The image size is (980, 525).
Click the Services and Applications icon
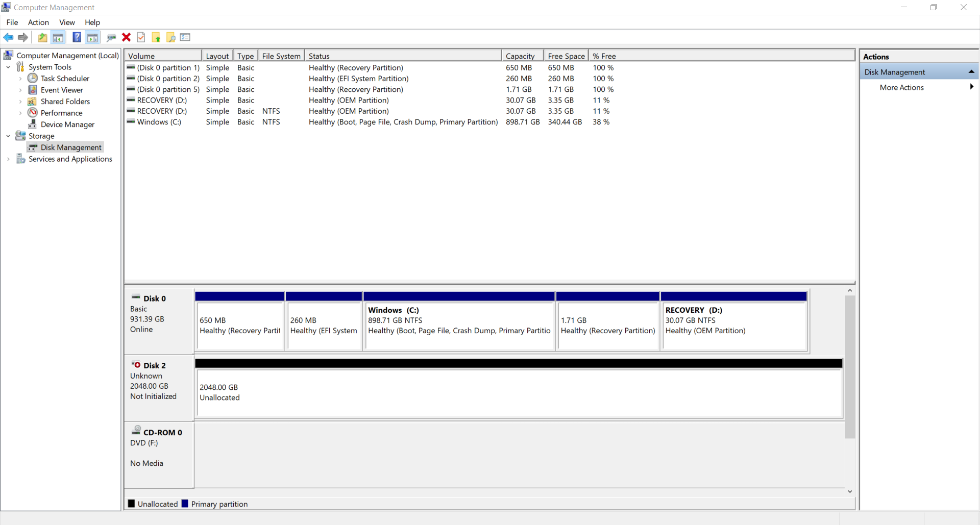click(20, 159)
